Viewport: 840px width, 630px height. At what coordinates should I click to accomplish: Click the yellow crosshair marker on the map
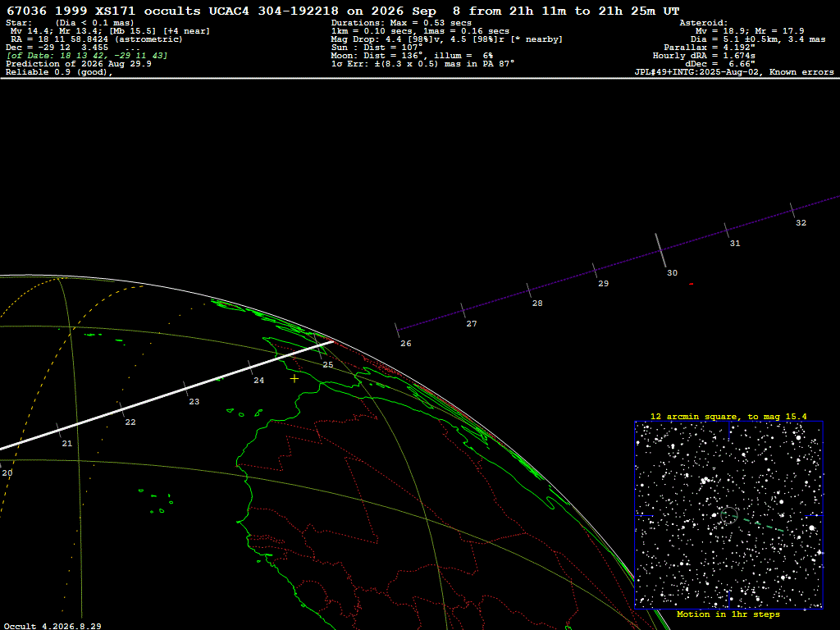[294, 379]
